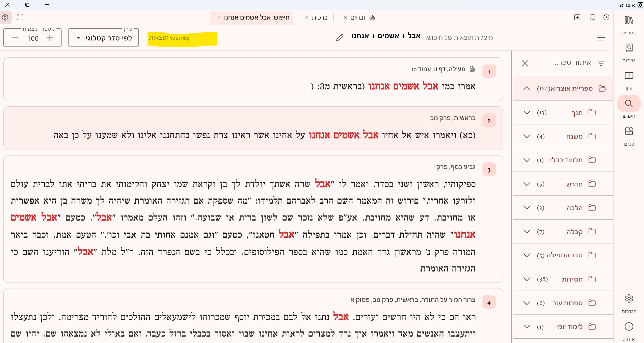Viewport: 644px width, 343px height.
Task: Open a new tab with plus button
Action: click(577, 17)
